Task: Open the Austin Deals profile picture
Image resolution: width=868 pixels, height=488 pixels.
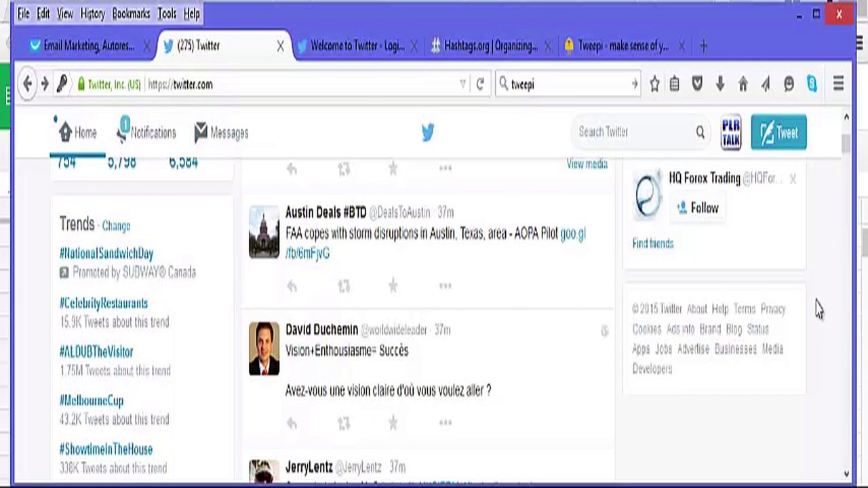Action: (264, 232)
